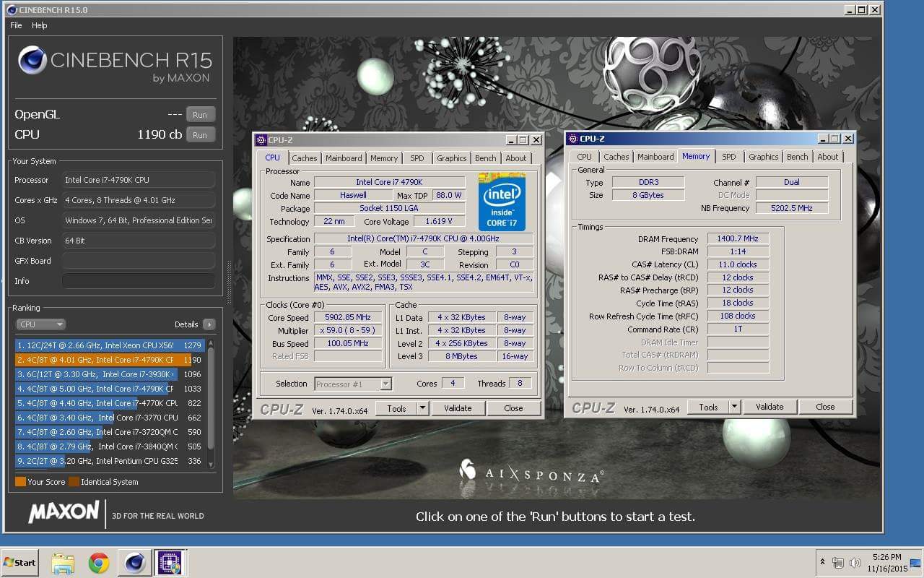This screenshot has width=924, height=578.
Task: Click Close button in left CPU-Z
Action: tap(513, 408)
